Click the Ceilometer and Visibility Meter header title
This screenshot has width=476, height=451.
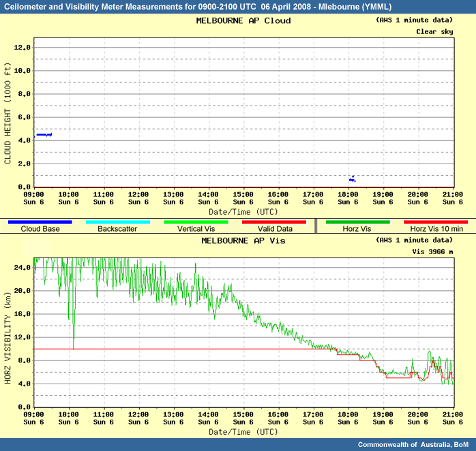coord(198,7)
